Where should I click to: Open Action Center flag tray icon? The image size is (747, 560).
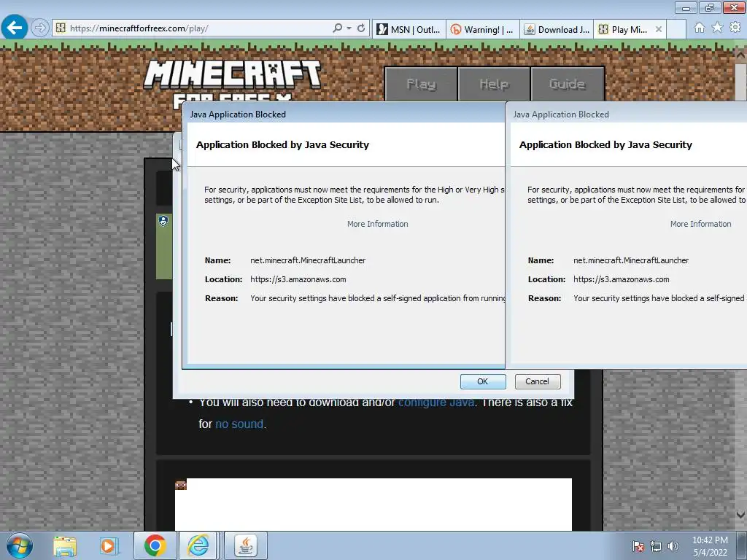click(x=638, y=546)
